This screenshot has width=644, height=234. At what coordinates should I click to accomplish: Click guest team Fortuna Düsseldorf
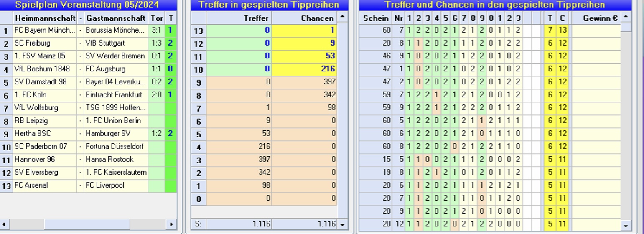pos(116,147)
